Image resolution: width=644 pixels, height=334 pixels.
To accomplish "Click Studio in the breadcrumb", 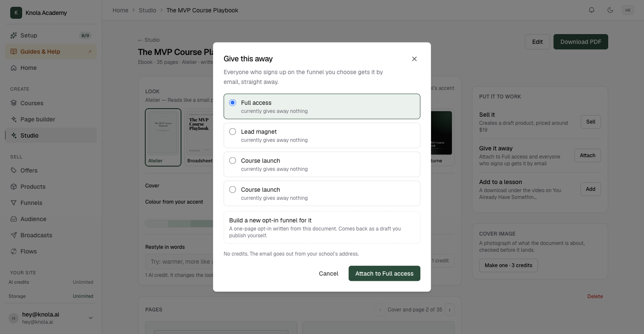I will click(147, 10).
